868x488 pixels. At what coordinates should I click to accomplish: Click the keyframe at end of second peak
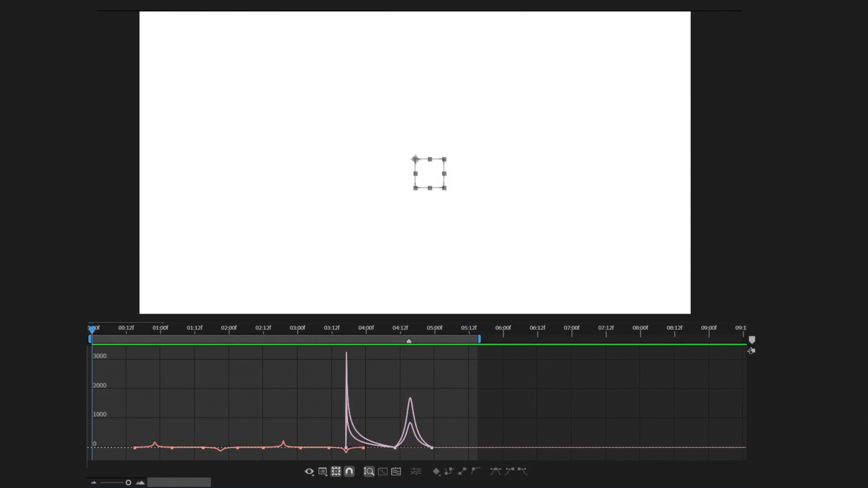coord(432,448)
